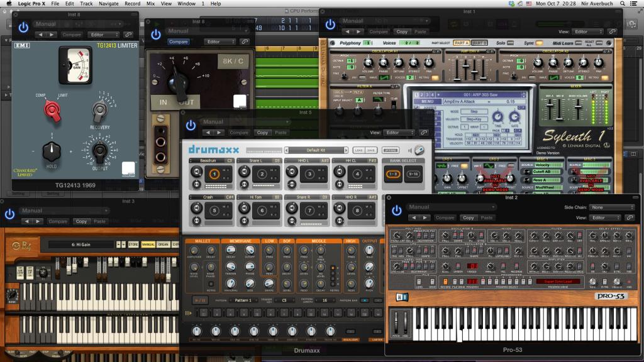Viewport: 644px width, 362px height.
Task: Open Help menu in menu bar
Action: 216,3
